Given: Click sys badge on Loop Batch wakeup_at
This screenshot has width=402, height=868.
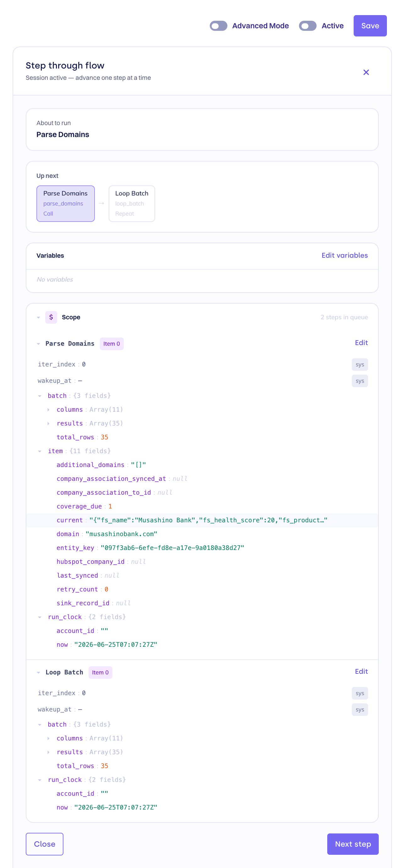Looking at the screenshot, I should tap(360, 710).
